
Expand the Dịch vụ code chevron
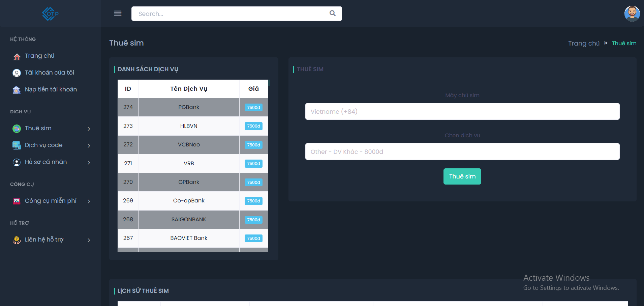(89, 146)
